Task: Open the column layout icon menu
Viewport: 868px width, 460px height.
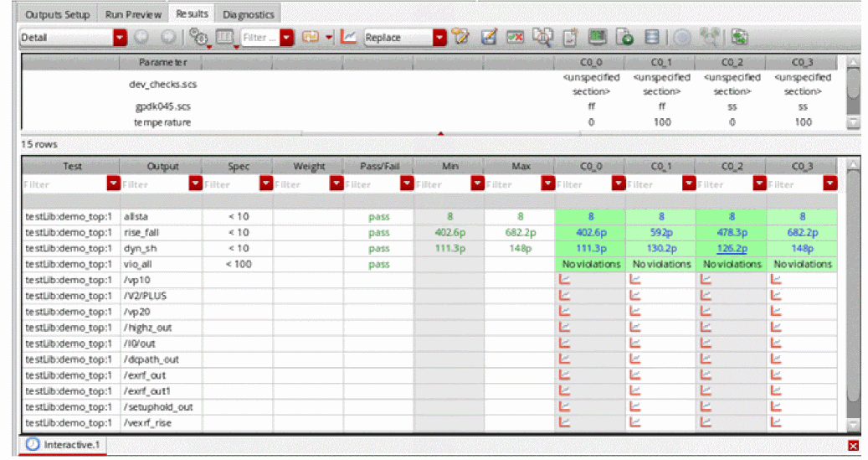Action: (225, 37)
